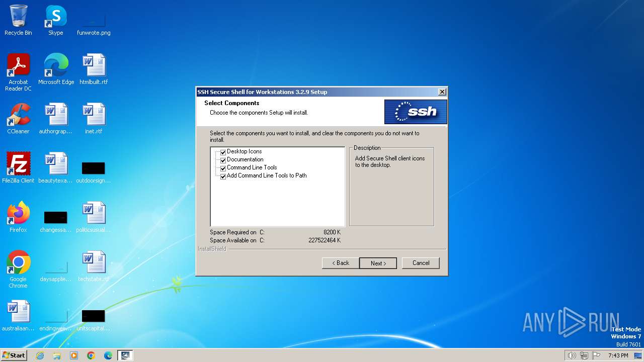
Task: Select the htmlbuilt.rtf desktop document
Action: 94,69
